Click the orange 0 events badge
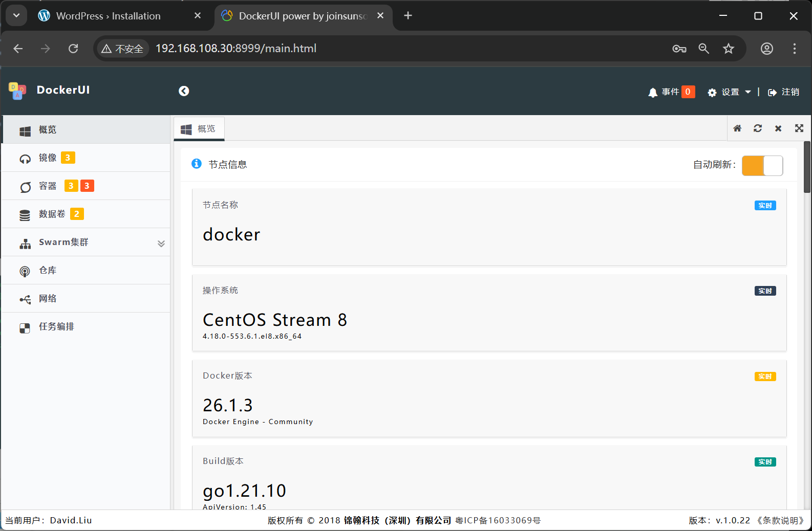This screenshot has width=812, height=531. pos(688,92)
